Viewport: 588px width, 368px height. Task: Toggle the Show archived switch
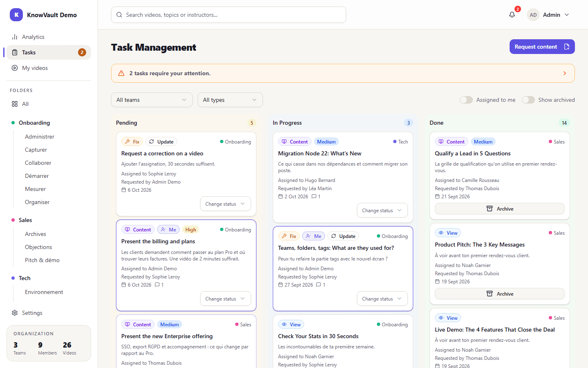[x=528, y=100]
